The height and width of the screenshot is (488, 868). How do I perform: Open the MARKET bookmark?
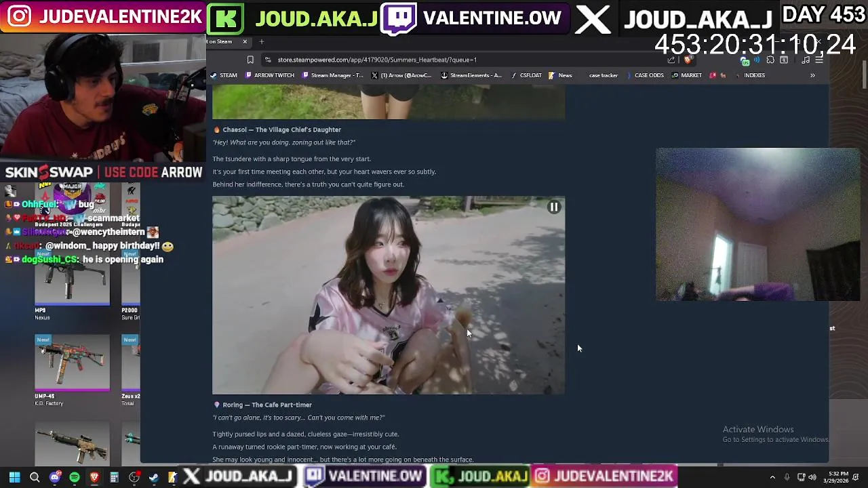(686, 75)
